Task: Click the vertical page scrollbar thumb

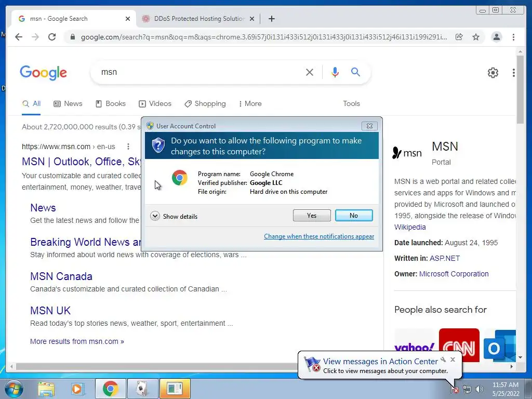Action: 520,90
